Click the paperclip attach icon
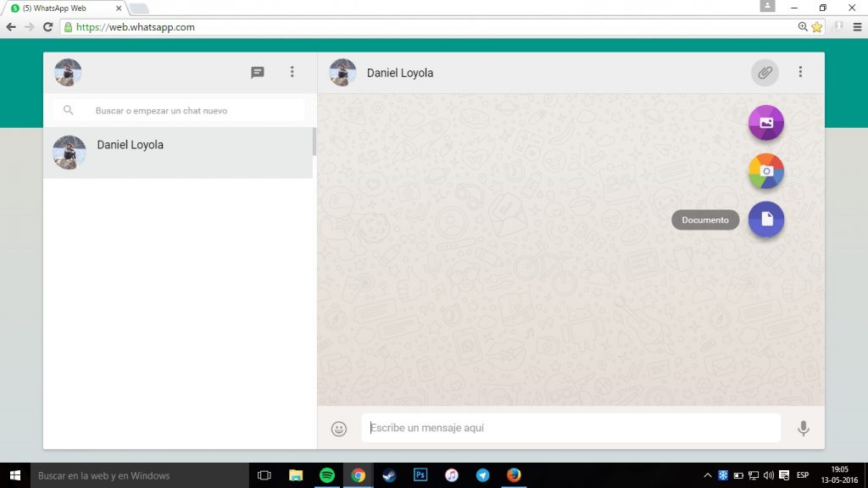 (765, 73)
